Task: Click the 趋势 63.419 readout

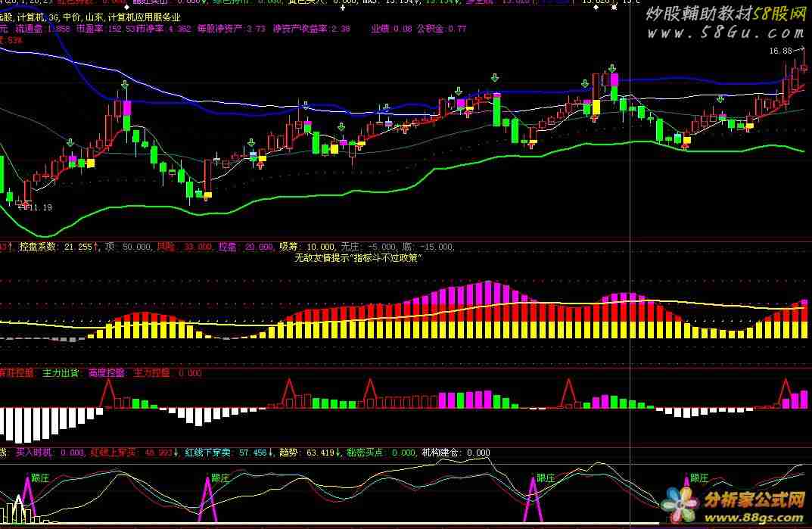Action: tap(310, 453)
